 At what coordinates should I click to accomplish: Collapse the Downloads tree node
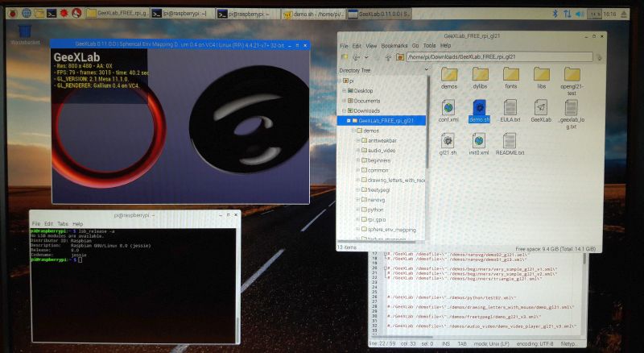pos(345,110)
